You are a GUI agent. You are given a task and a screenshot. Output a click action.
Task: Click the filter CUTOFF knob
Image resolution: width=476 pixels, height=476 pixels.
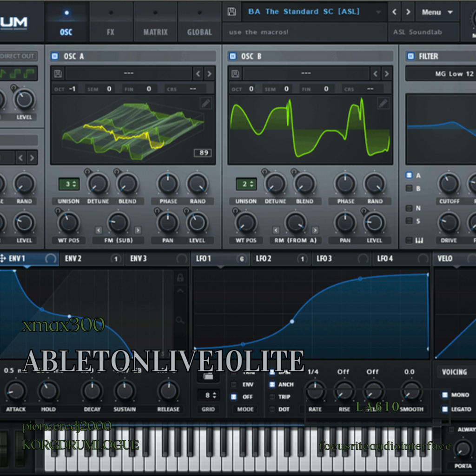point(449,184)
